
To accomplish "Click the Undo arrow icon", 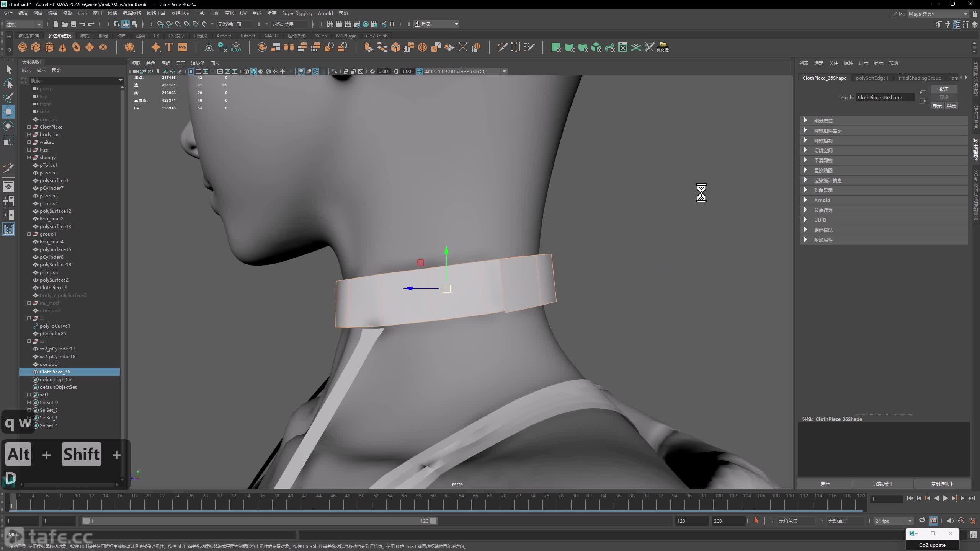I will pos(82,24).
